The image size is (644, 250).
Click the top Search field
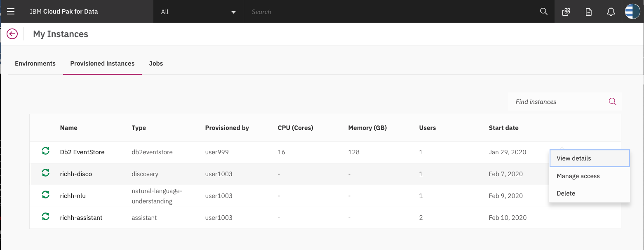click(392, 12)
